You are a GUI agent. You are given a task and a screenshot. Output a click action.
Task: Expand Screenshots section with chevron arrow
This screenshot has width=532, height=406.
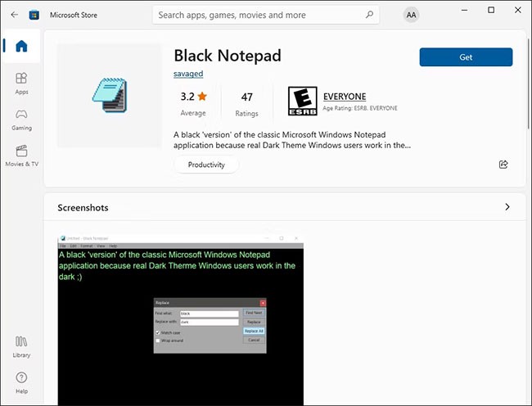pos(507,207)
